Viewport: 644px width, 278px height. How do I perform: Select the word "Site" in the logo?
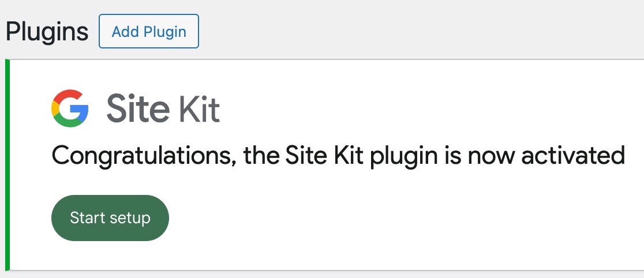coord(138,108)
